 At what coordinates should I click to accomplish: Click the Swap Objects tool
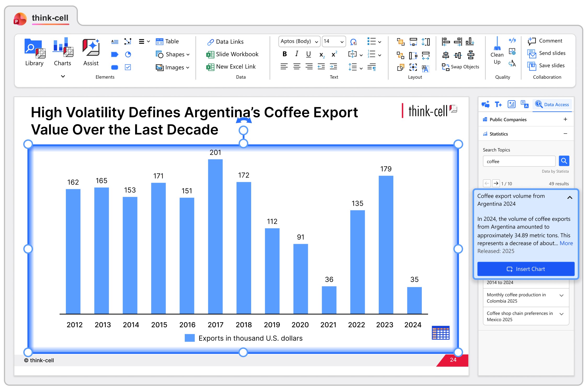(x=460, y=67)
